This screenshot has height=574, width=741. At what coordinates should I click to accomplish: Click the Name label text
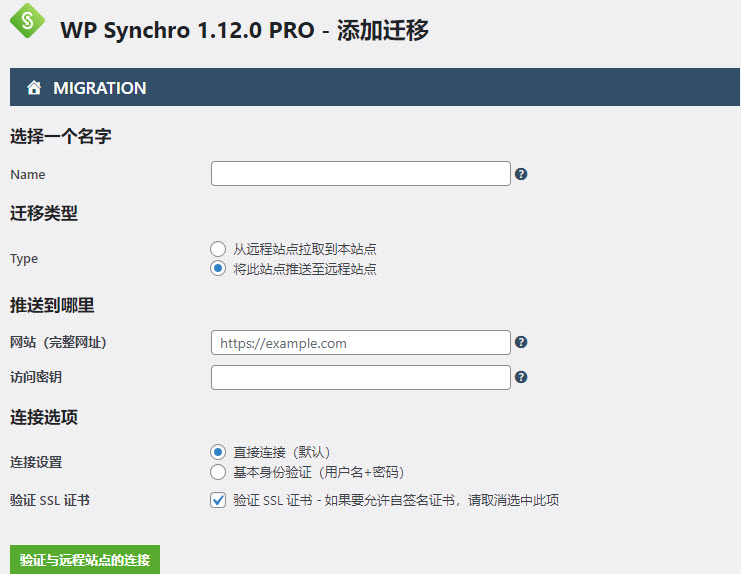click(x=28, y=174)
